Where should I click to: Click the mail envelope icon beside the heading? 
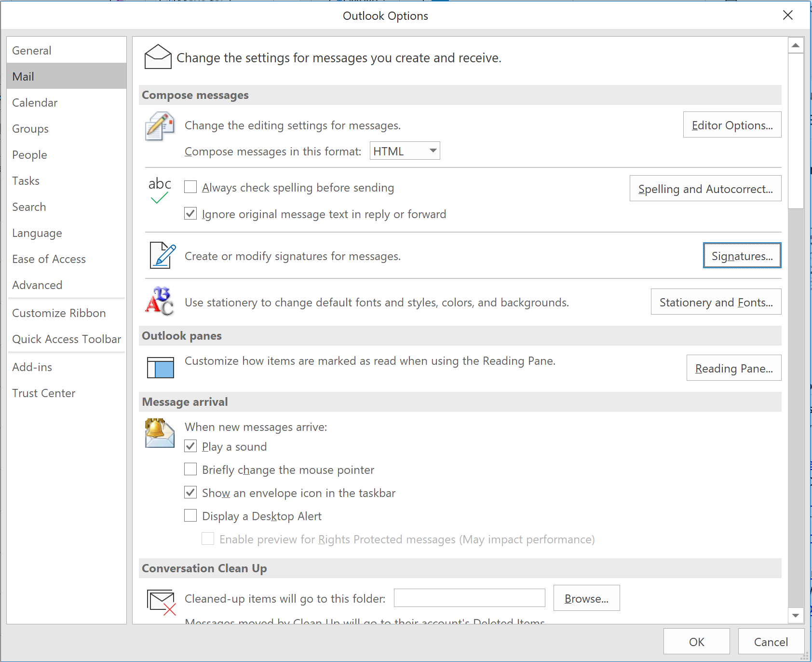pyautogui.click(x=158, y=57)
